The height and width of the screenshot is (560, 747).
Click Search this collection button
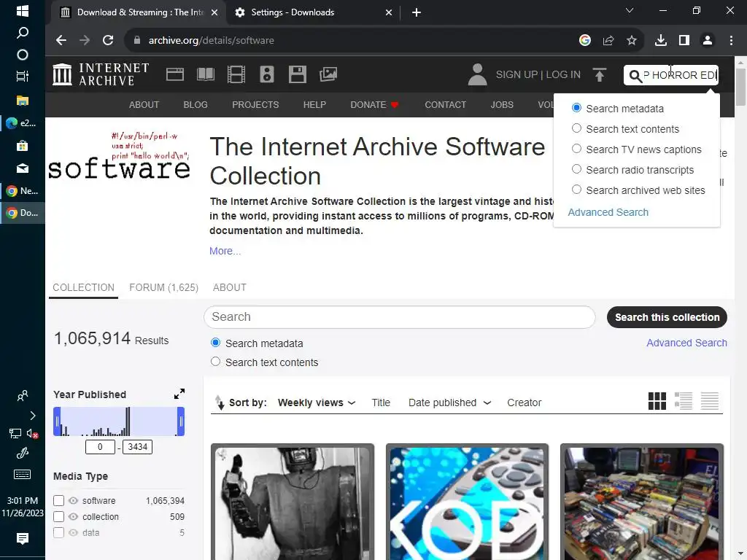[667, 317]
